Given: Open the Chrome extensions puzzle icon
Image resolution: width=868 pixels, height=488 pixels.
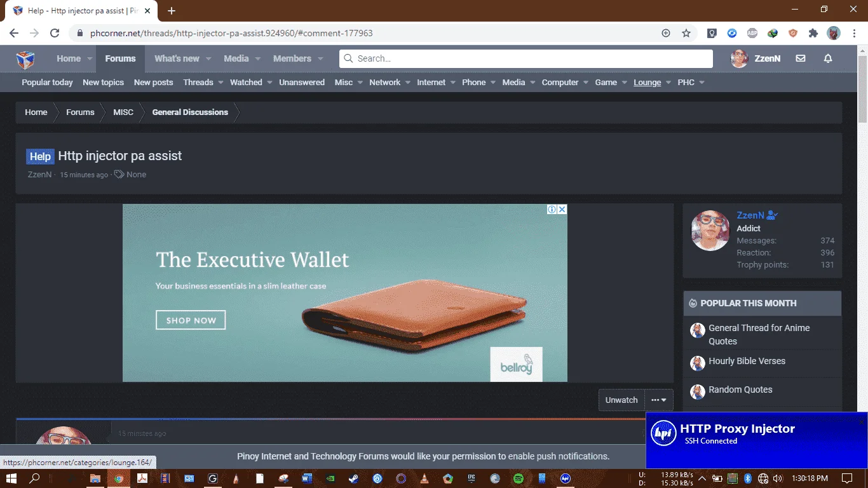Looking at the screenshot, I should 813,33.
